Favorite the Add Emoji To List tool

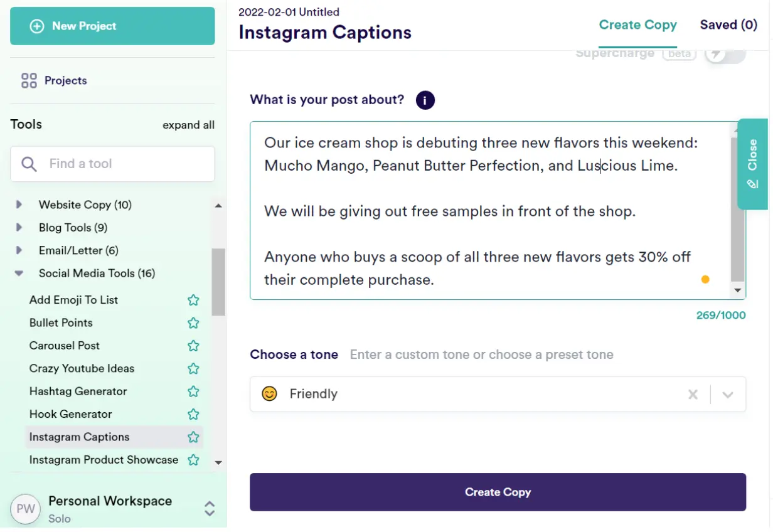point(193,301)
